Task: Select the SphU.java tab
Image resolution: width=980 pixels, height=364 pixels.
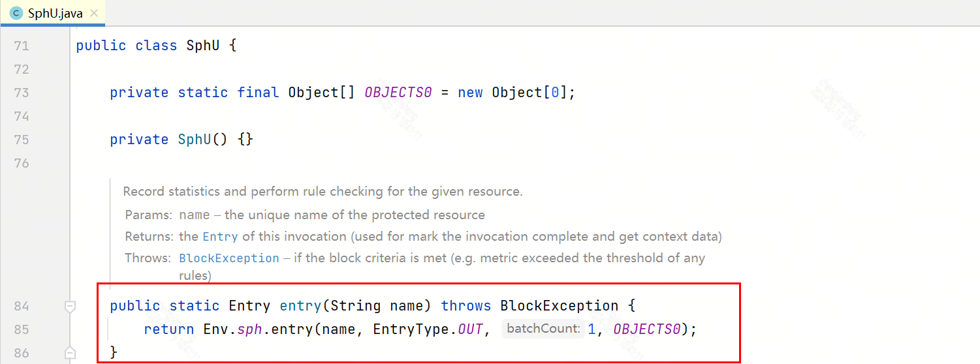Action: 52,13
